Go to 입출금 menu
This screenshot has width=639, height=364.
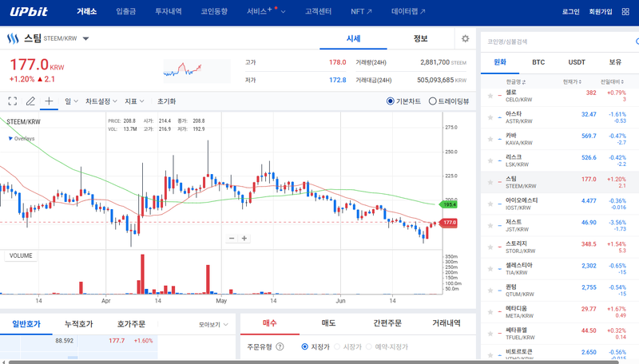(126, 11)
